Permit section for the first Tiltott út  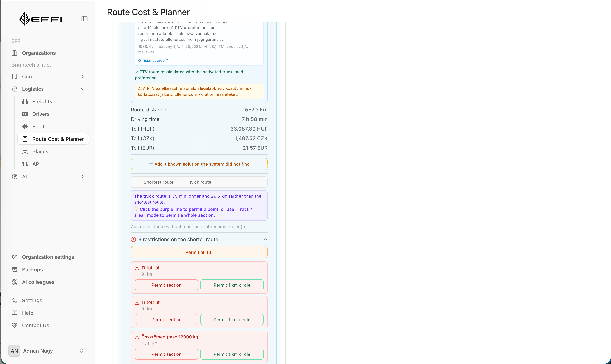coord(167,285)
